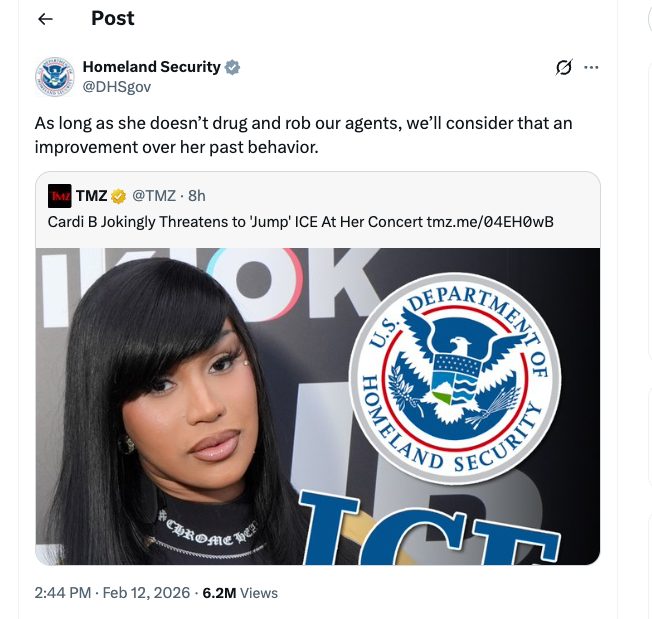Open the quoted TMZ post headline text
652x619 pixels.
click(235, 222)
